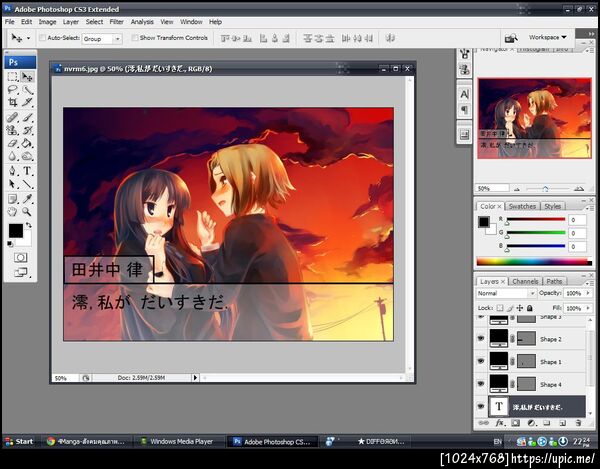
Task: Select the Notes tool
Action: (x=13, y=199)
